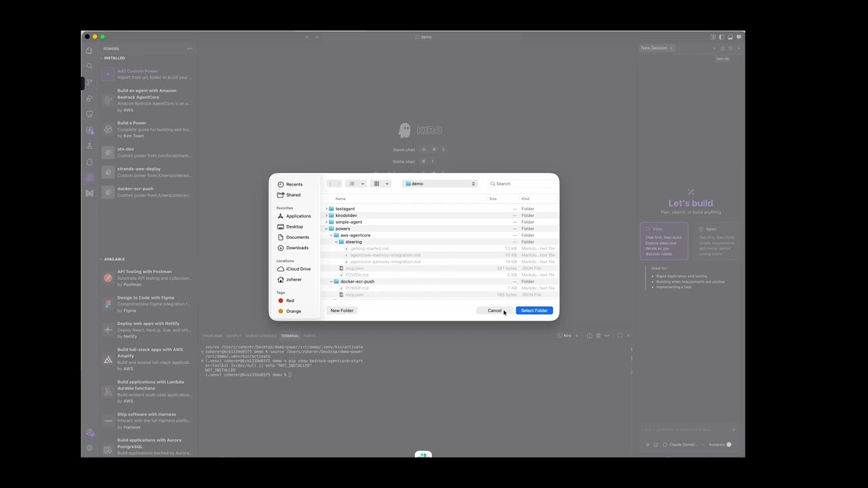Open Recents in the dialog sidebar
The height and width of the screenshot is (488, 868).
click(290, 184)
